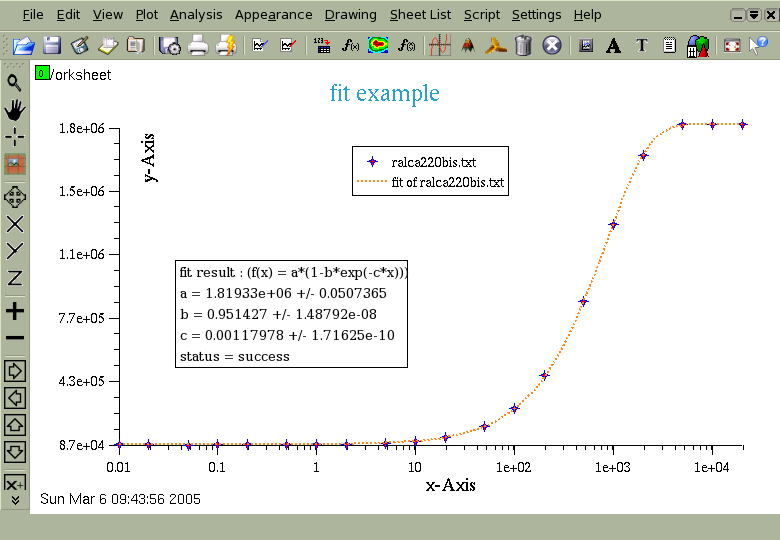Click the rainbow contour plot icon
Image resolution: width=780 pixels, height=540 pixels.
tap(378, 46)
